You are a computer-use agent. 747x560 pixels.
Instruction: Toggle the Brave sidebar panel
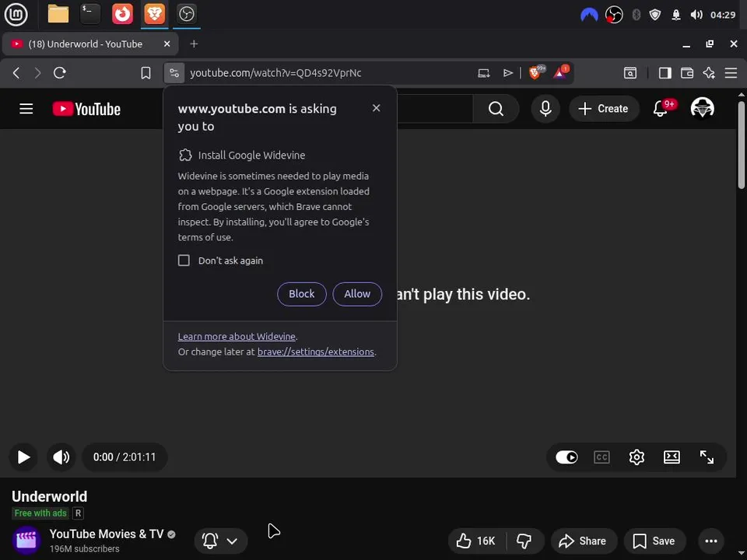[x=665, y=73]
